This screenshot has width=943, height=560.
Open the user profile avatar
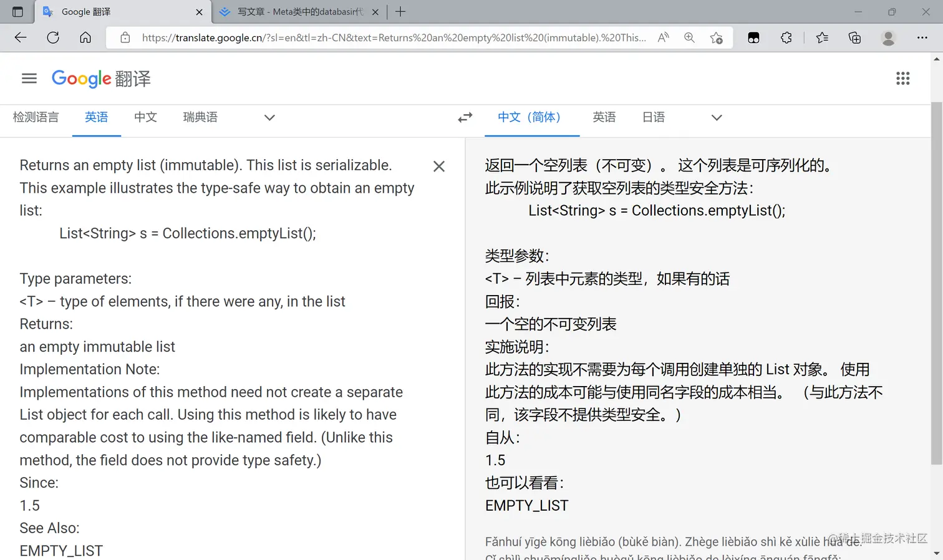tap(888, 37)
